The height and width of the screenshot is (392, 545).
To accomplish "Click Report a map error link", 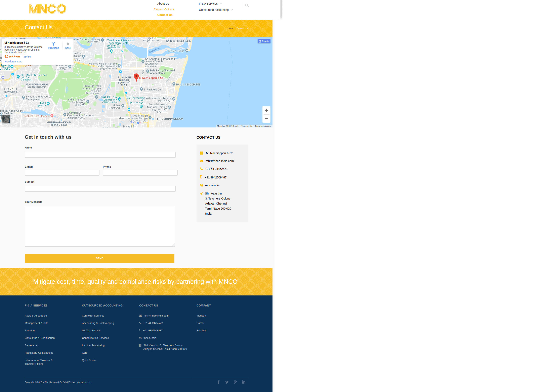I will click(263, 126).
